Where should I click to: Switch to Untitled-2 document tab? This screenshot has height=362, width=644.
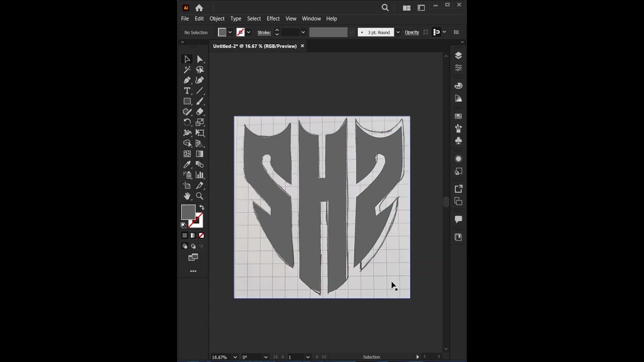coord(255,46)
